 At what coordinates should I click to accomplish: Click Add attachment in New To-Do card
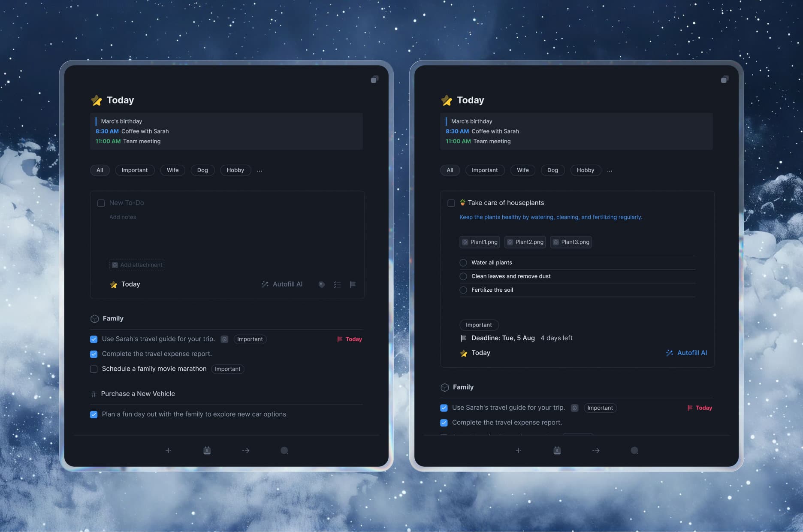click(137, 265)
